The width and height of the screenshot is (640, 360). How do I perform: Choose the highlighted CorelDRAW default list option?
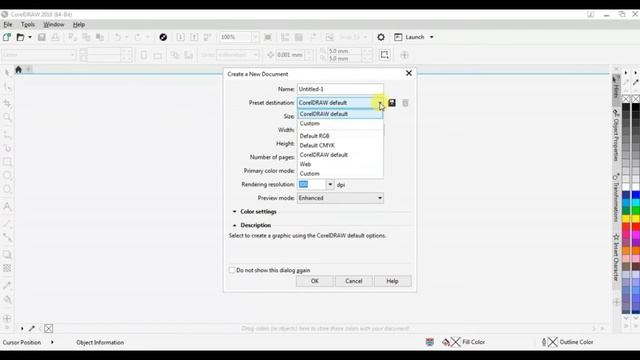[340, 114]
